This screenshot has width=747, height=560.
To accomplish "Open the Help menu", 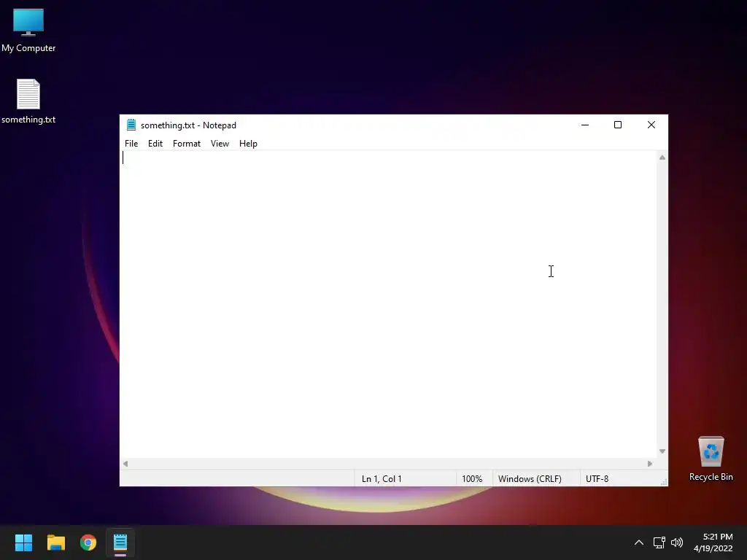I will [x=248, y=144].
